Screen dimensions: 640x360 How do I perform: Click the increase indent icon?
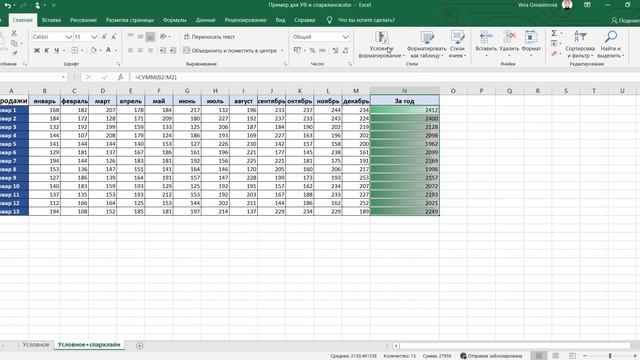coord(173,50)
